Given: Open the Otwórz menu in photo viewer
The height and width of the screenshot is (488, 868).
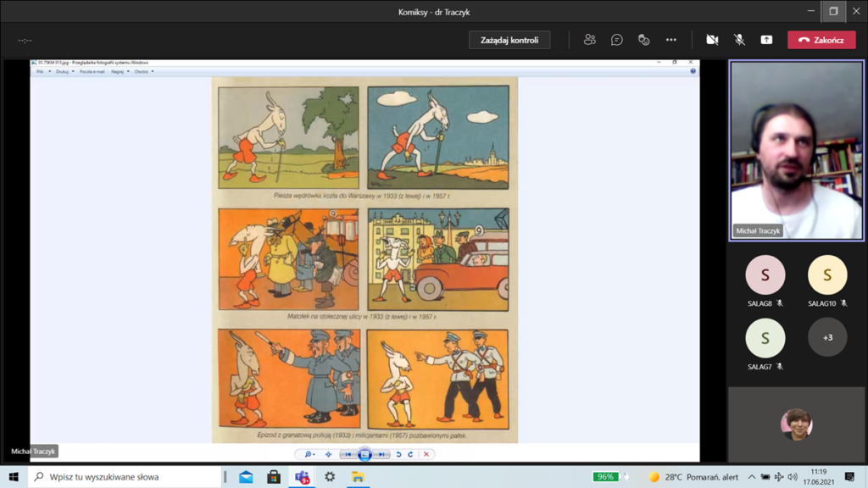Looking at the screenshot, I should [141, 71].
